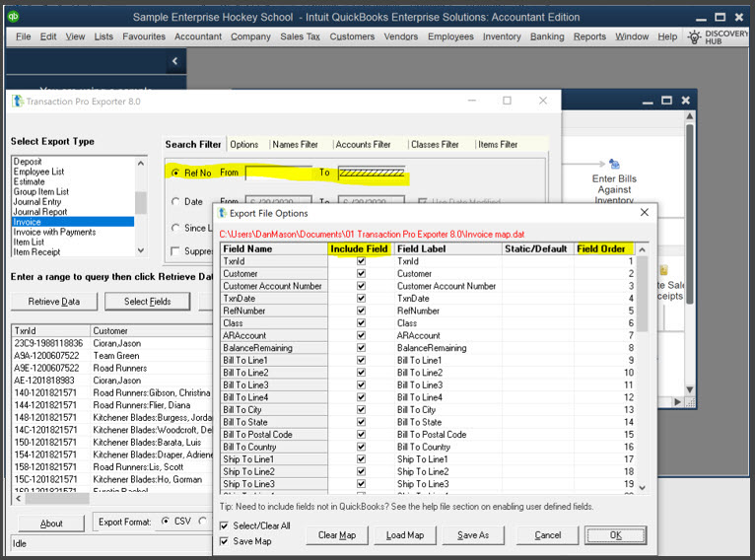Click the Retrieve Data button
755x560 pixels.
click(54, 302)
